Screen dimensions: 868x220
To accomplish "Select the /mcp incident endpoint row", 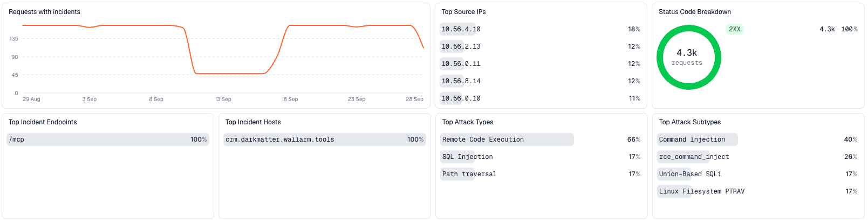I will tap(108, 139).
